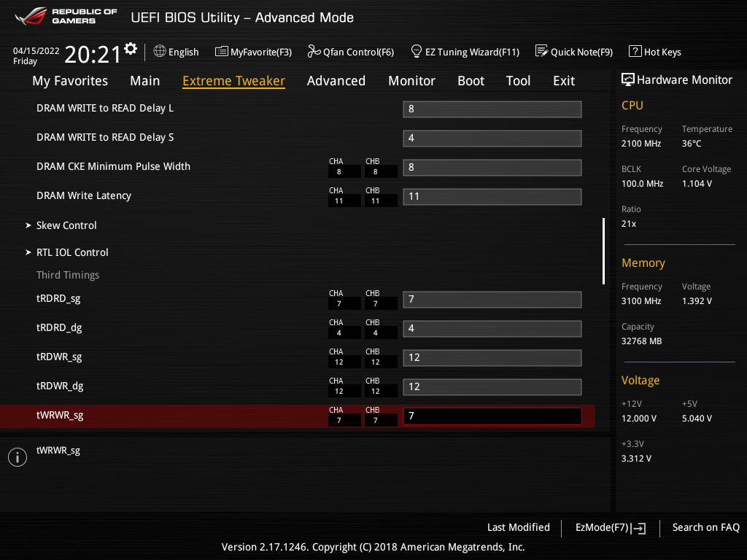Select the Extreme Tweaker tab
Image resolution: width=747 pixels, height=560 pixels.
pos(234,81)
